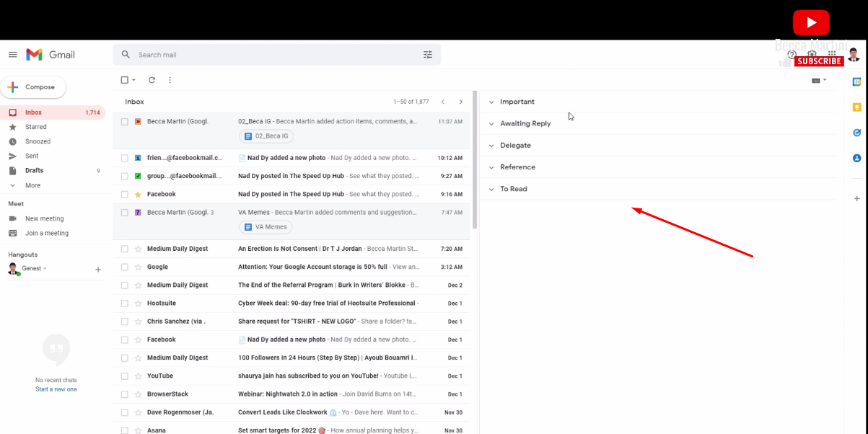Click the Compose button
The width and height of the screenshot is (868, 434).
33,87
